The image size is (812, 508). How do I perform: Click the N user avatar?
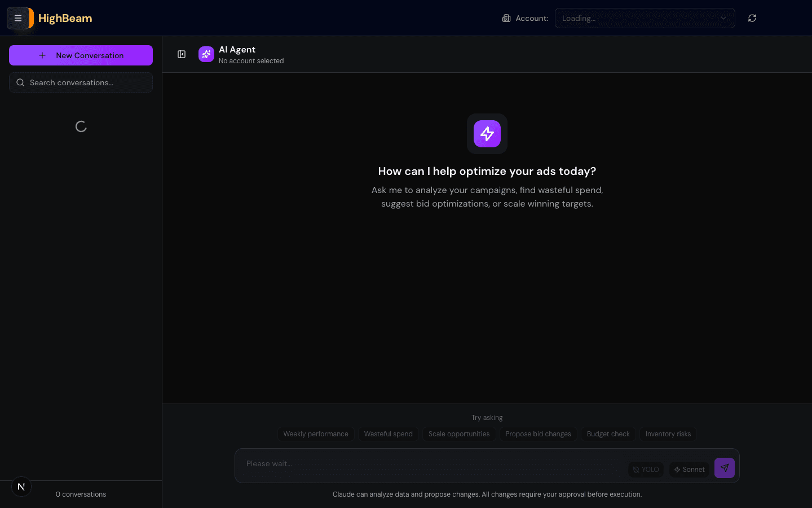pos(21,487)
